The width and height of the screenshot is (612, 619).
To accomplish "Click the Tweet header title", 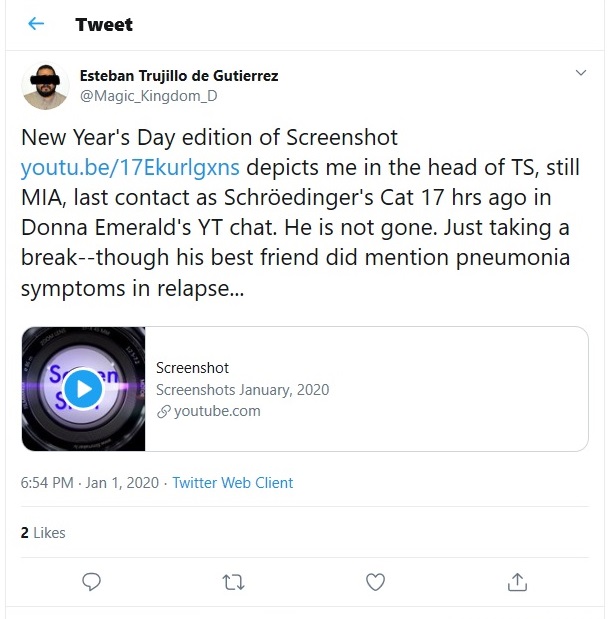I will 104,24.
